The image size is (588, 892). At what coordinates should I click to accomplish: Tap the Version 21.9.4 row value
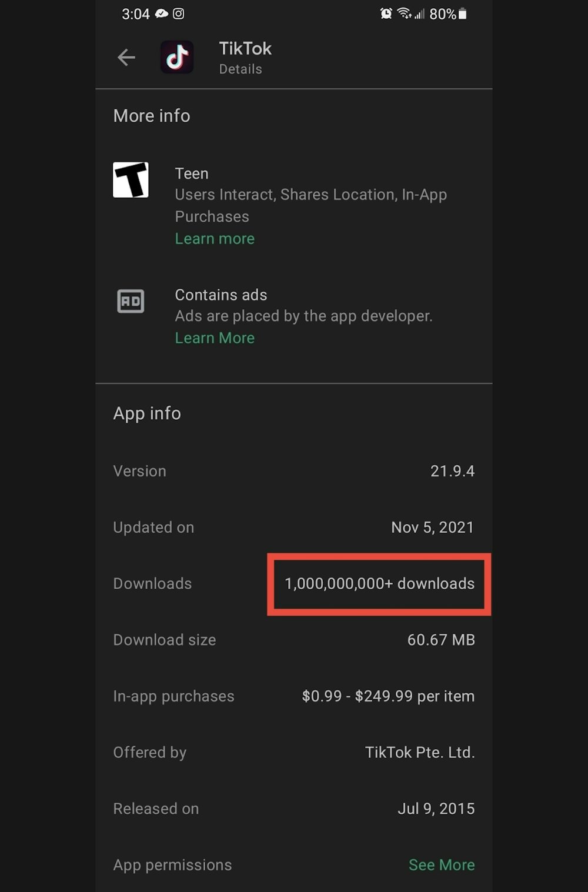(x=452, y=471)
